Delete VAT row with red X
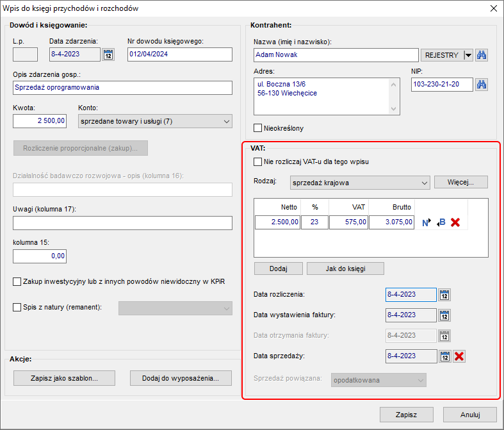The image size is (504, 430). 455,222
